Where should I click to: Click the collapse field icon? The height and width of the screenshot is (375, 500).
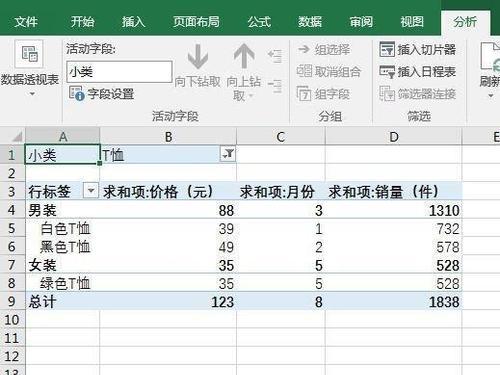tap(275, 86)
